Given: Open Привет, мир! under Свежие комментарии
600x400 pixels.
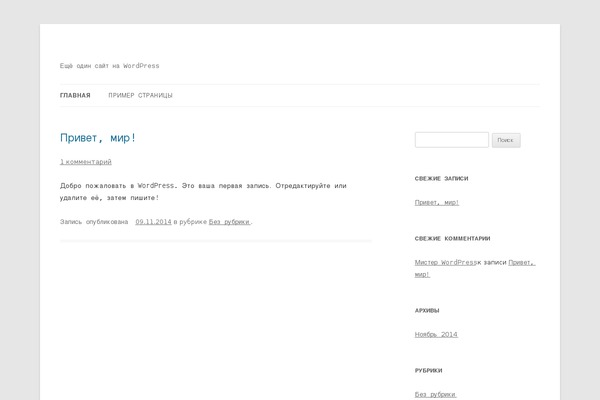Looking at the screenshot, I should 522,263.
